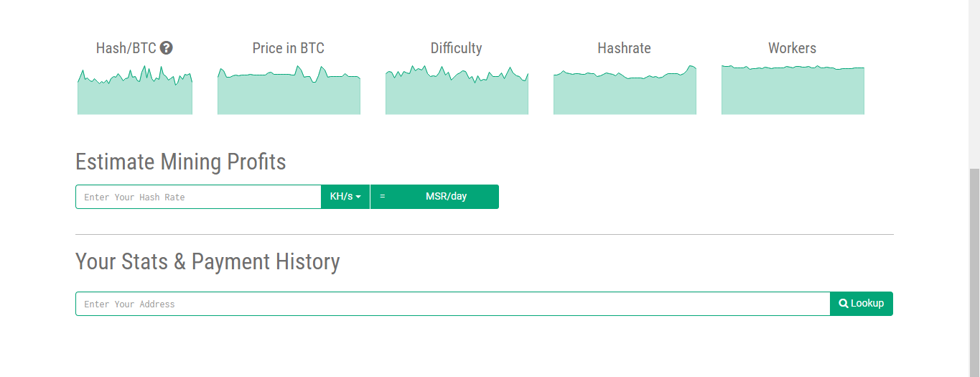Open the KH/s hash rate unit dropdown
The height and width of the screenshot is (377, 980).
tap(345, 197)
